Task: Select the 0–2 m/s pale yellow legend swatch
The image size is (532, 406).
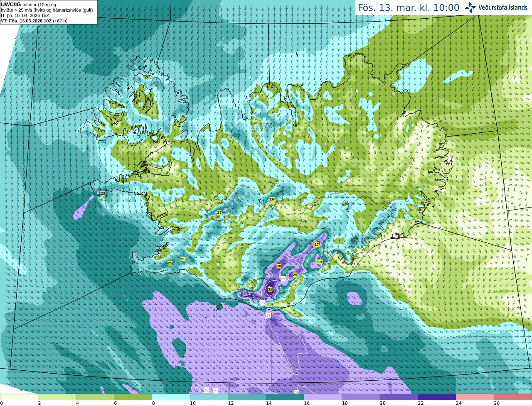Action: pyautogui.click(x=19, y=397)
